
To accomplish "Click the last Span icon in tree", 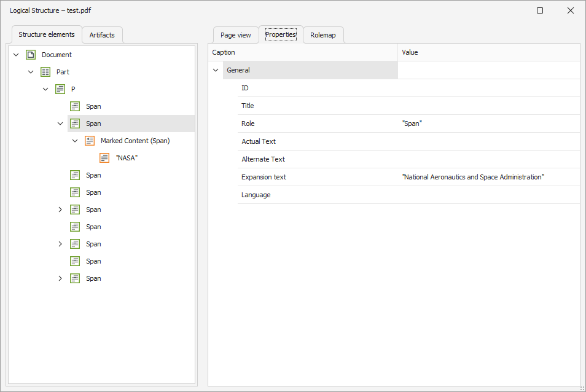I will [x=75, y=278].
